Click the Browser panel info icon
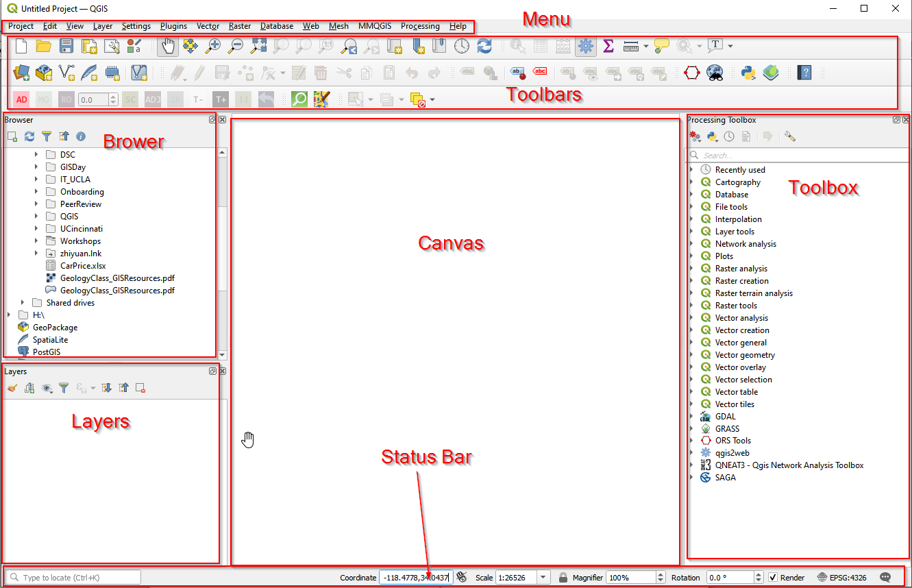Image resolution: width=912 pixels, height=588 pixels. tap(81, 137)
